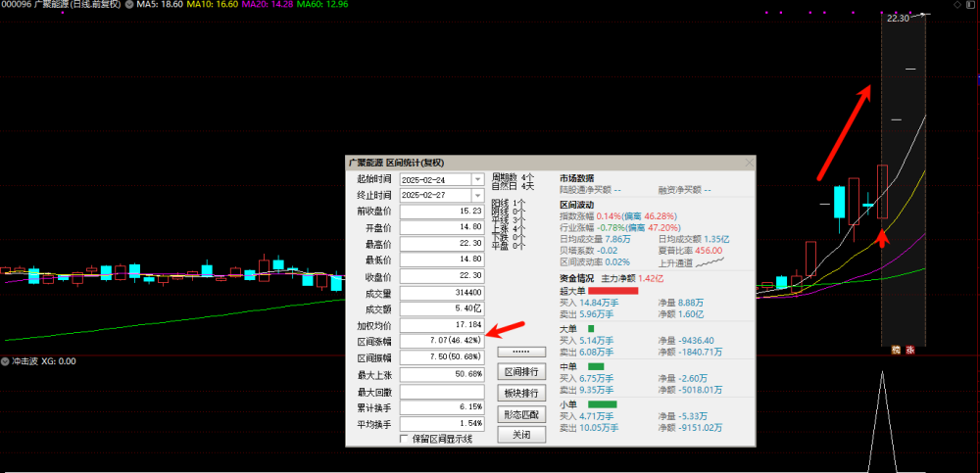This screenshot has width=980, height=473.
Task: Click 行业涨幅 -0.78% text
Action: 584,227
